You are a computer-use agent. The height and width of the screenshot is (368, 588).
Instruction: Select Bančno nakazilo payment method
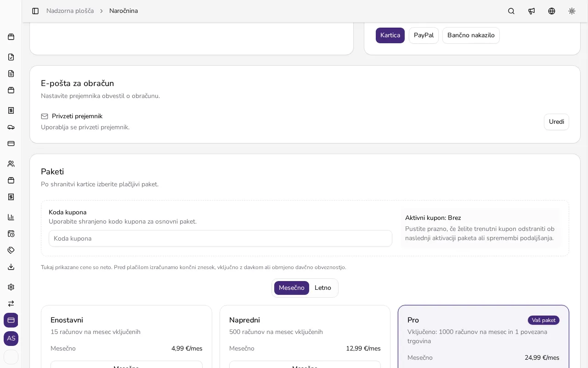pyautogui.click(x=471, y=35)
